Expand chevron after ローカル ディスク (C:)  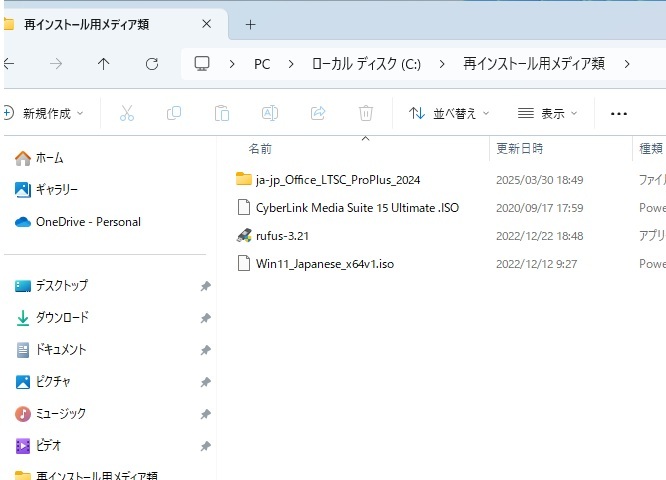point(442,64)
